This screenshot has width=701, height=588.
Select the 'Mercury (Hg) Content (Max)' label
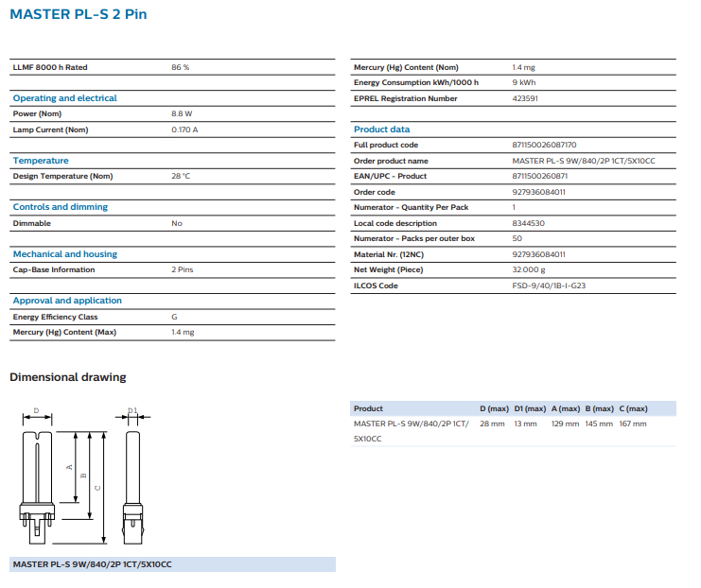click(x=64, y=333)
